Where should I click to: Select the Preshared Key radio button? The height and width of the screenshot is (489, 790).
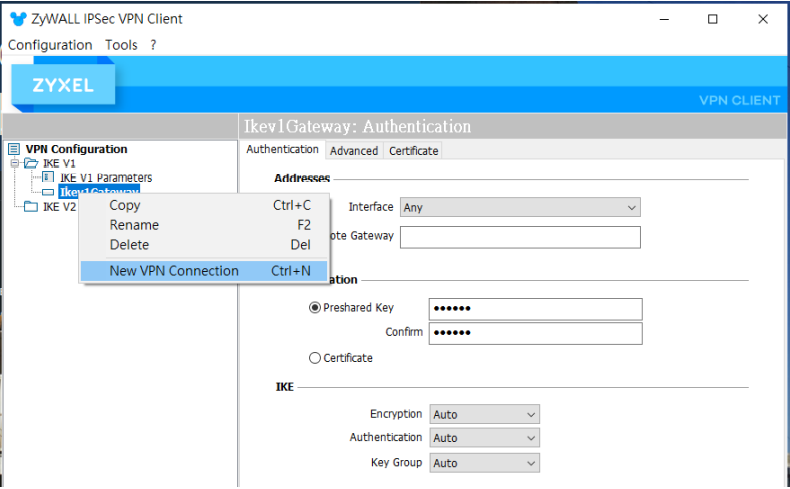315,308
